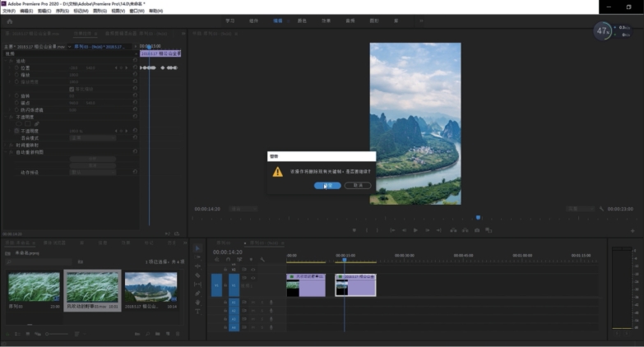Confirm dialog with 确定 button
644x347 pixels.
(327, 186)
